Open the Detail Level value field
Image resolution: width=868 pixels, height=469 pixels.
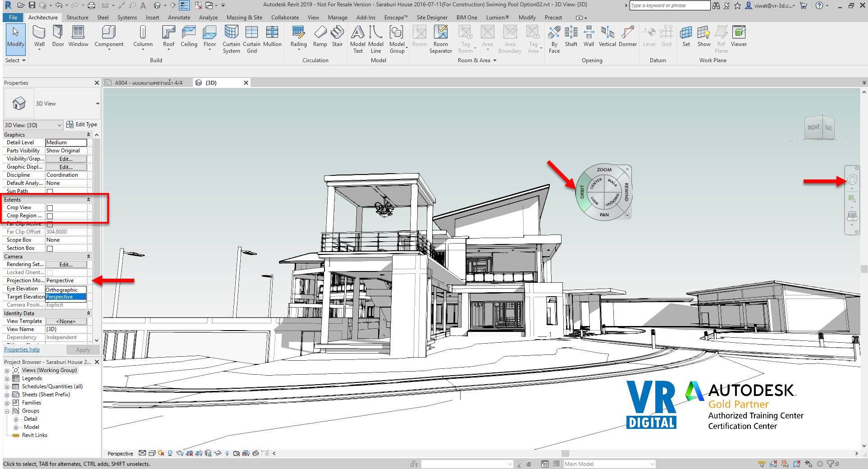click(66, 143)
